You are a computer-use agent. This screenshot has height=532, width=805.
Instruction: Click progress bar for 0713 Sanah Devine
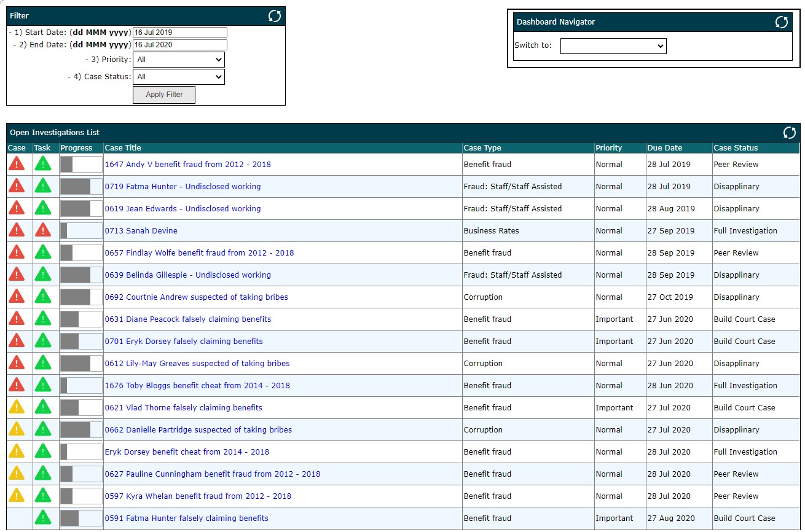point(81,230)
